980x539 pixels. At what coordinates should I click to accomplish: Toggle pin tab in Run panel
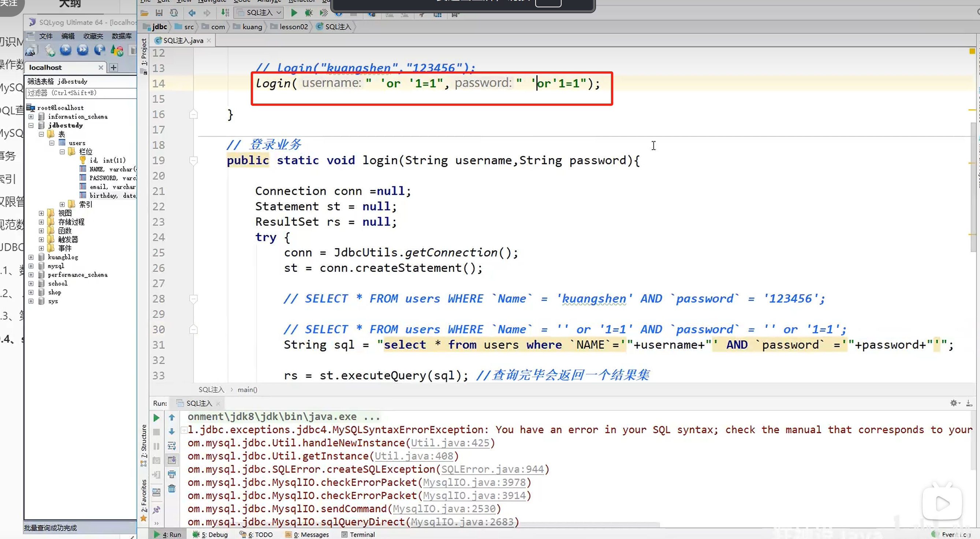[x=156, y=510]
